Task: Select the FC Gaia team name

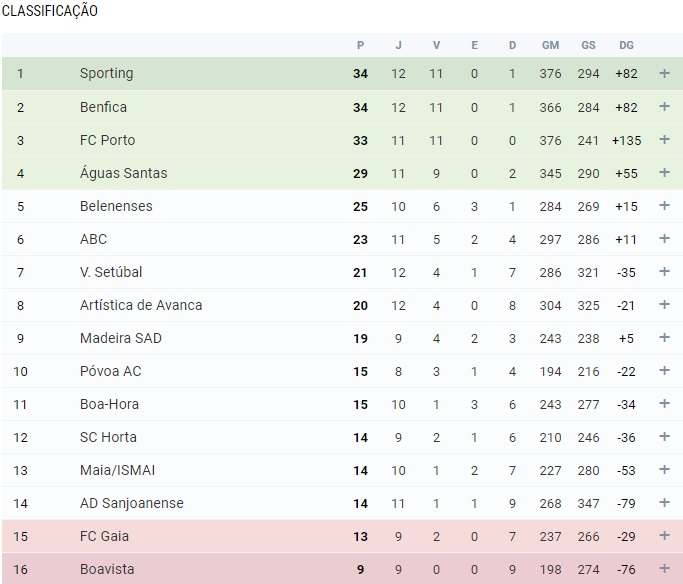Action: pos(104,536)
